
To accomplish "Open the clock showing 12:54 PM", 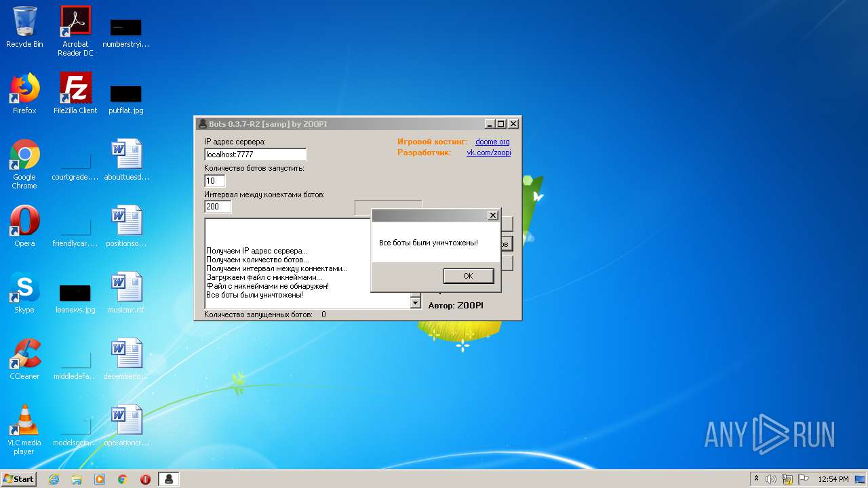I will 833,479.
